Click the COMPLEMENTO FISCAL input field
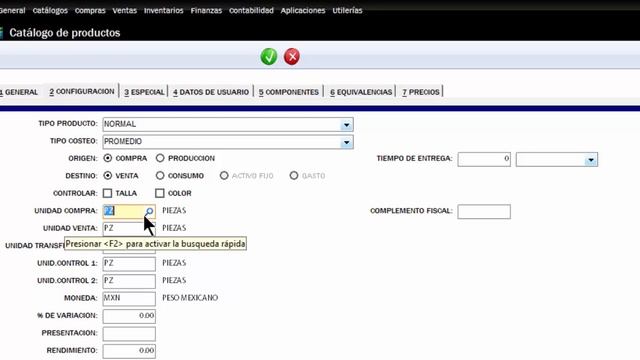This screenshot has height=360, width=640. click(x=484, y=211)
